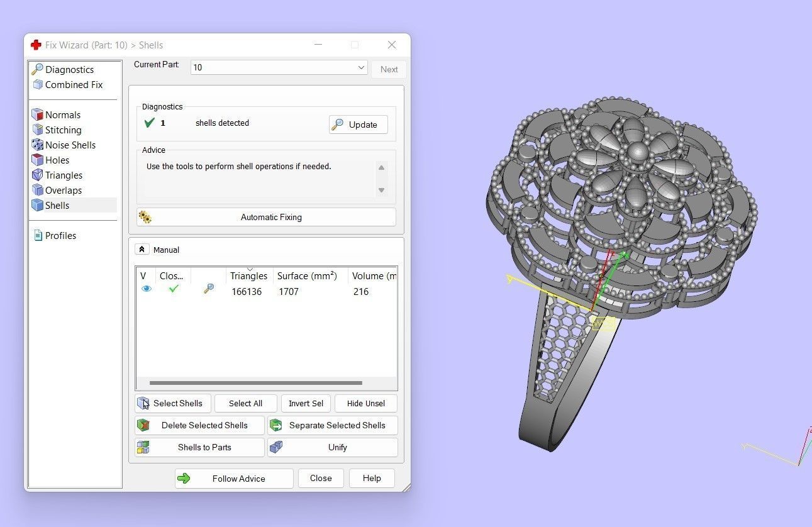Switch to the Overlaps page

(64, 191)
